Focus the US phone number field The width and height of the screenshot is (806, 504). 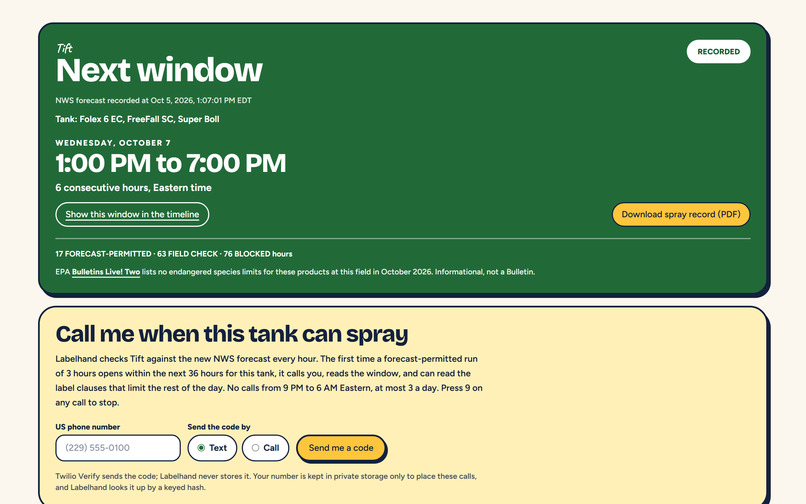[x=118, y=448]
